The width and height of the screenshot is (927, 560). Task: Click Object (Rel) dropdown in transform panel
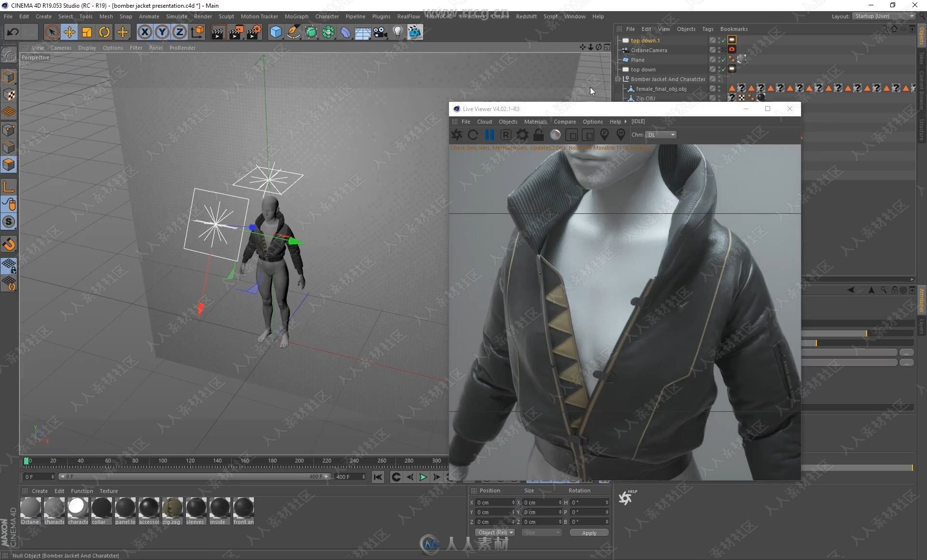pos(493,533)
